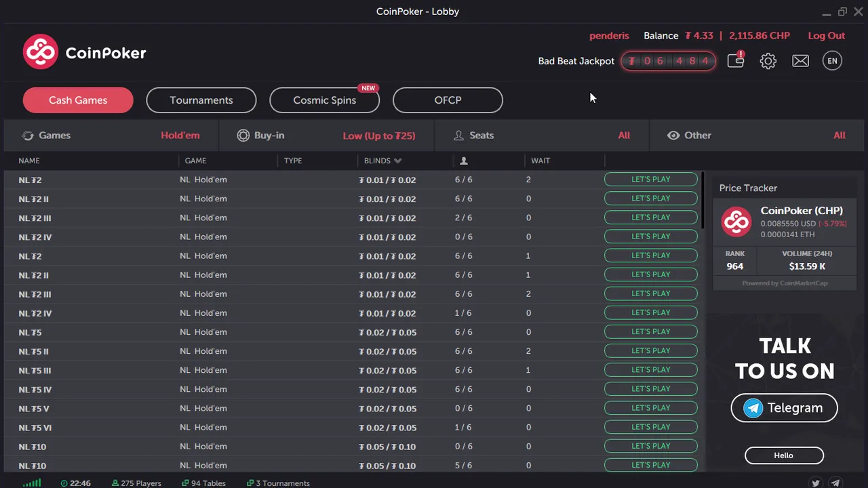
Task: Click the Hello button
Action: pyautogui.click(x=784, y=455)
